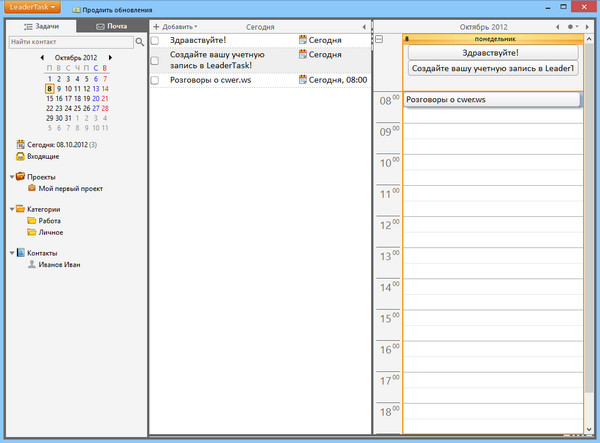Click the Личное category folder icon
Image resolution: width=600 pixels, height=443 pixels.
[x=32, y=232]
